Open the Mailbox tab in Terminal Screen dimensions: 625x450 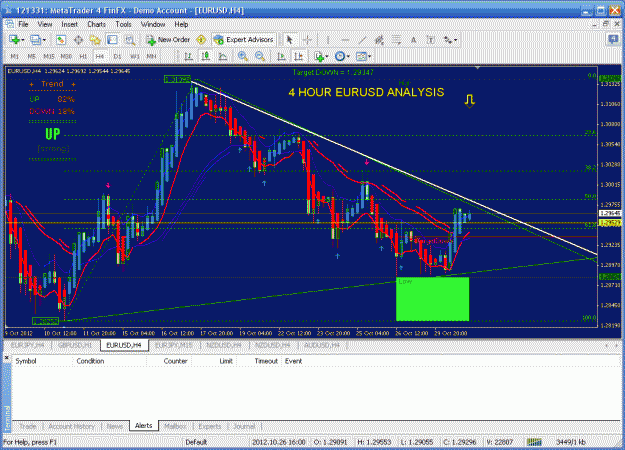tap(175, 426)
